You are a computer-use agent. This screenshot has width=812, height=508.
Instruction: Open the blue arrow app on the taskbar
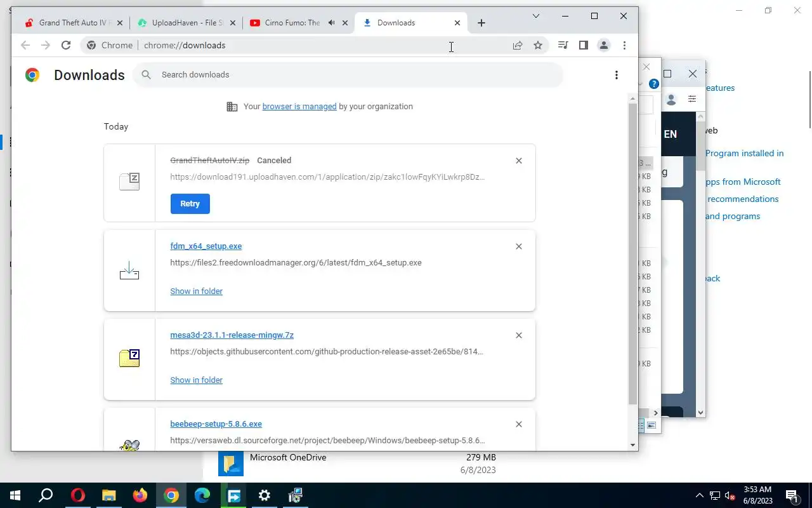(x=233, y=495)
